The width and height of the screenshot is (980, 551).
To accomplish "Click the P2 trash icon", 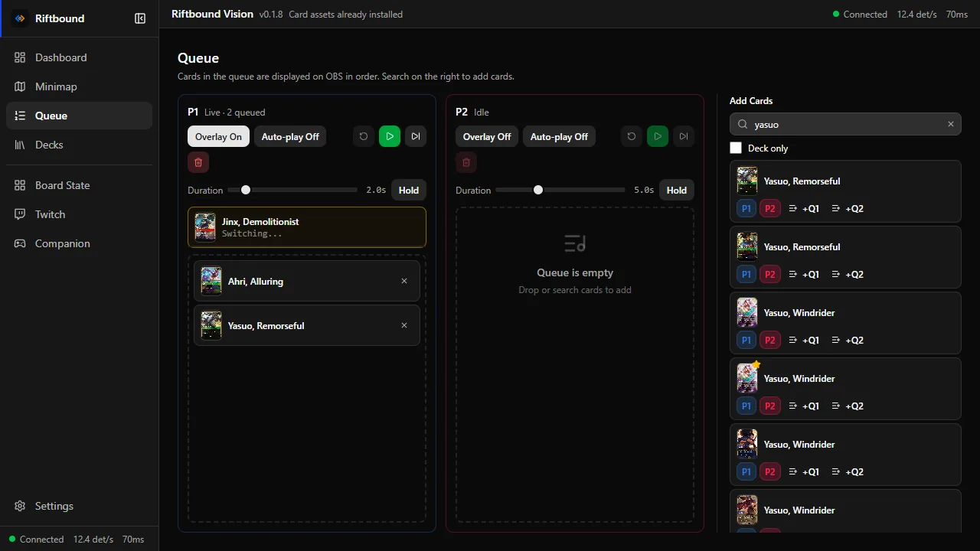I will click(466, 162).
